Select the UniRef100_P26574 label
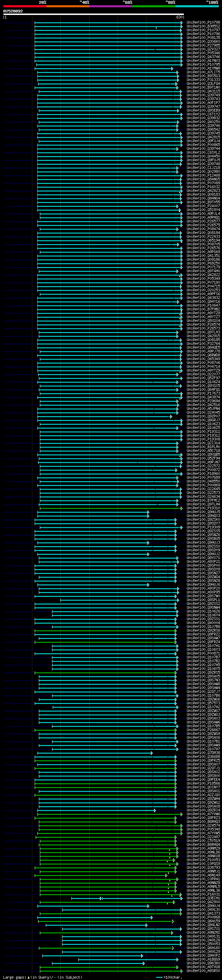 click(203, 324)
